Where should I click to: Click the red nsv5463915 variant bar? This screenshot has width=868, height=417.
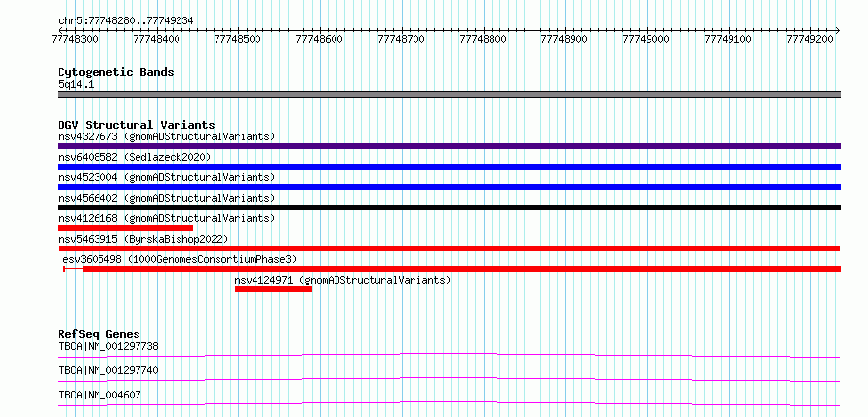coord(449,248)
